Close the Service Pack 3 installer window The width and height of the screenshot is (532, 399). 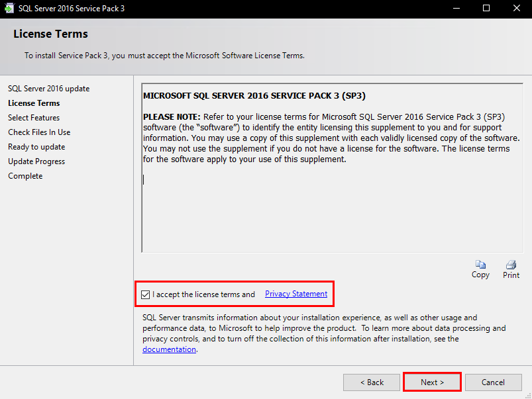[516, 8]
